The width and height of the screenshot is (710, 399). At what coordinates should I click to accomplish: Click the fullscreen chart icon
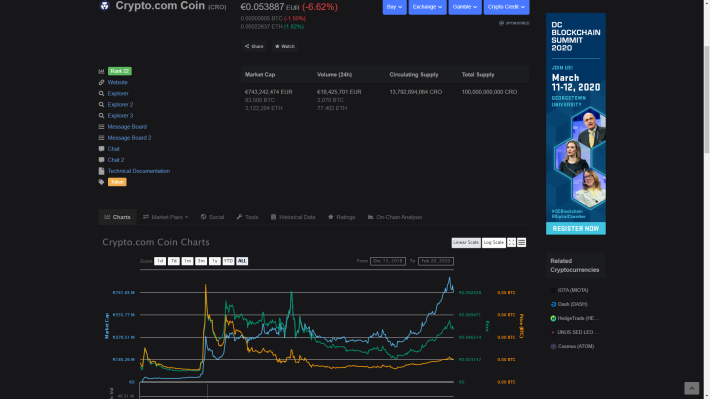[511, 243]
